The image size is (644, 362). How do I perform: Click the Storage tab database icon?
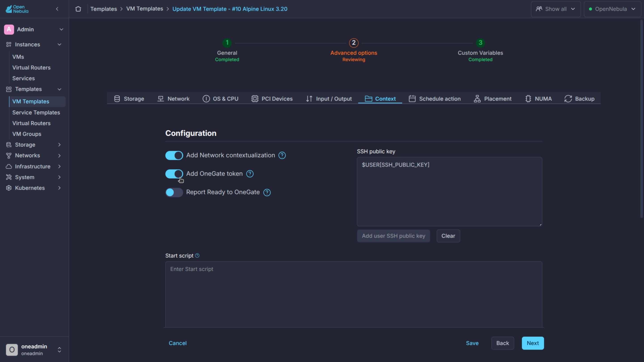(x=117, y=99)
